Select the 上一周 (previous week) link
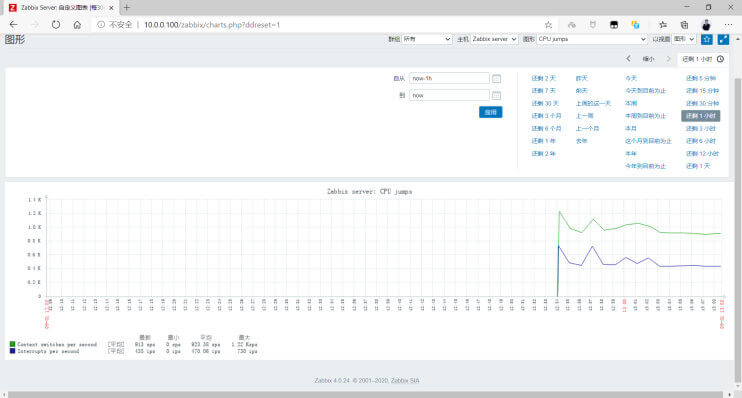This screenshot has width=742, height=398. click(584, 115)
